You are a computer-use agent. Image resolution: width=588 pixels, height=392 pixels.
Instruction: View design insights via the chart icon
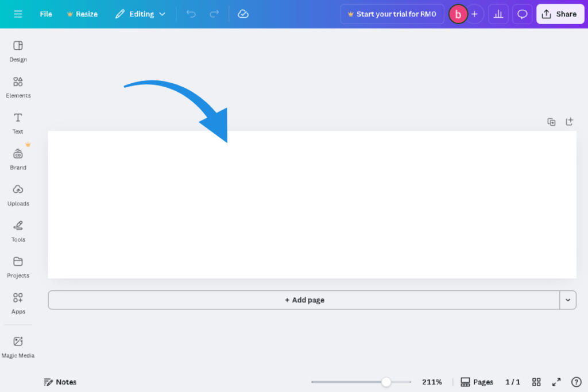[498, 14]
